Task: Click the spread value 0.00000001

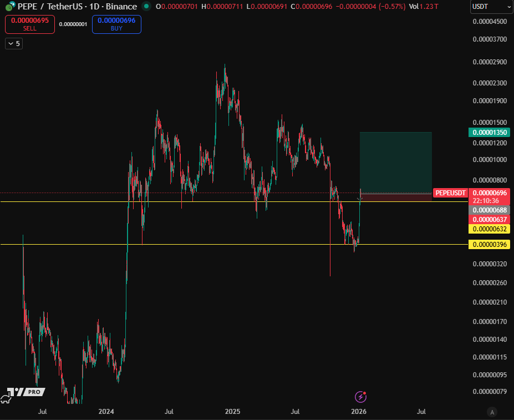Action: [73, 24]
